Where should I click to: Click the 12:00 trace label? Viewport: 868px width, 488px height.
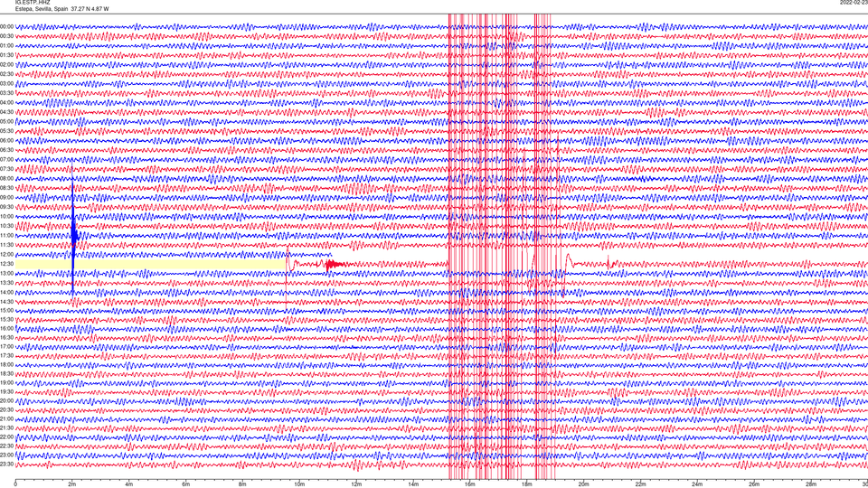point(6,254)
